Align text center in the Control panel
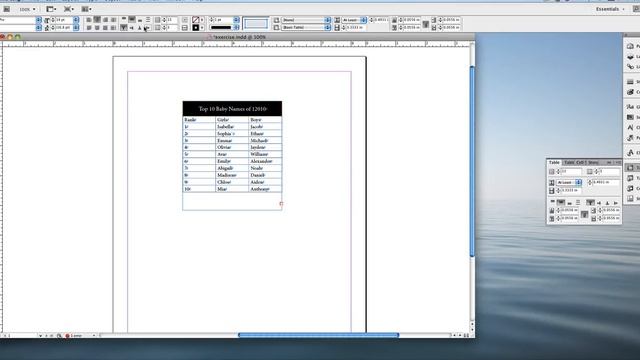This screenshot has width=640, height=360. click(x=97, y=20)
